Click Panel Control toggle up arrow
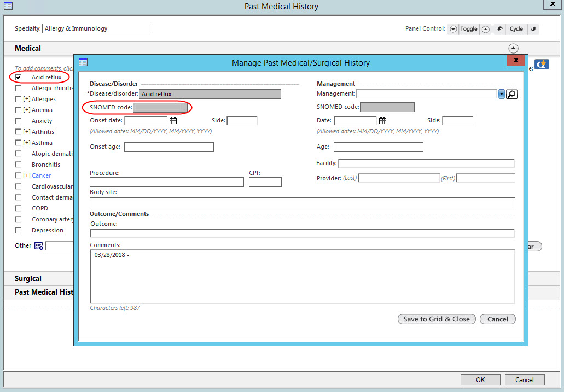Screen dimensions: 564x392 pos(486,29)
